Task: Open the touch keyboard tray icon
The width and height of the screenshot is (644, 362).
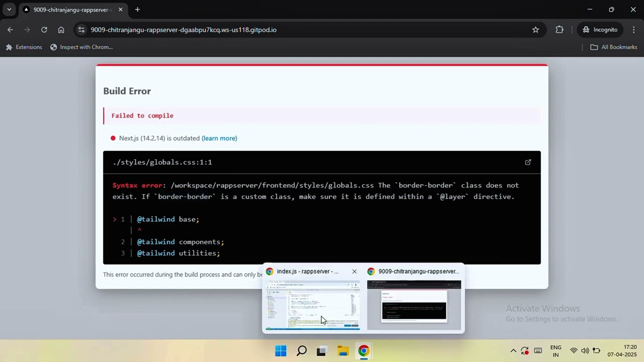Action: [538, 351]
